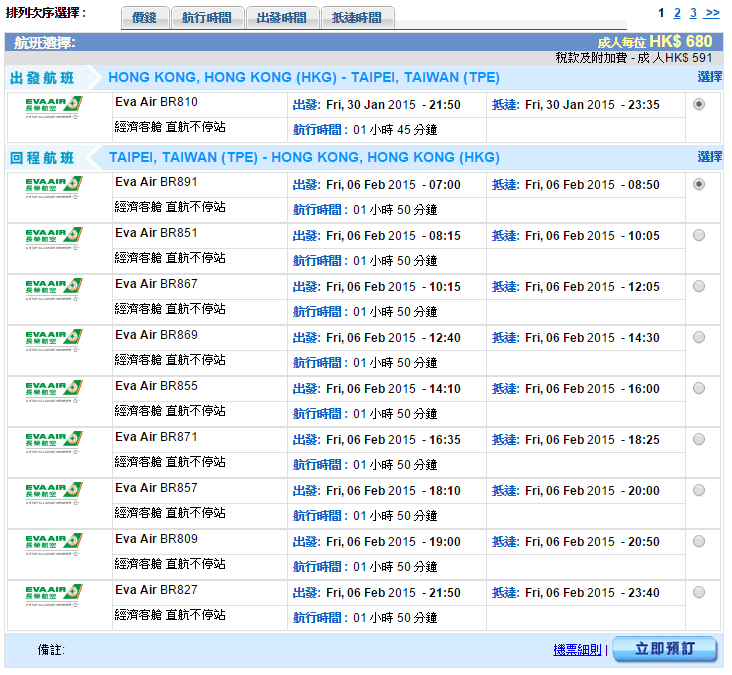Viewport: 732px width, 675px height.
Task: Click the EVA Air logo for flight BR867
Action: [54, 289]
